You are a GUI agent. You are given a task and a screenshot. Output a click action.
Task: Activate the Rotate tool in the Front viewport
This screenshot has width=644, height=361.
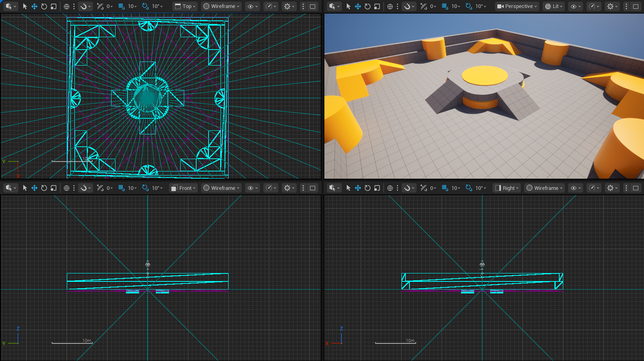[x=44, y=188]
